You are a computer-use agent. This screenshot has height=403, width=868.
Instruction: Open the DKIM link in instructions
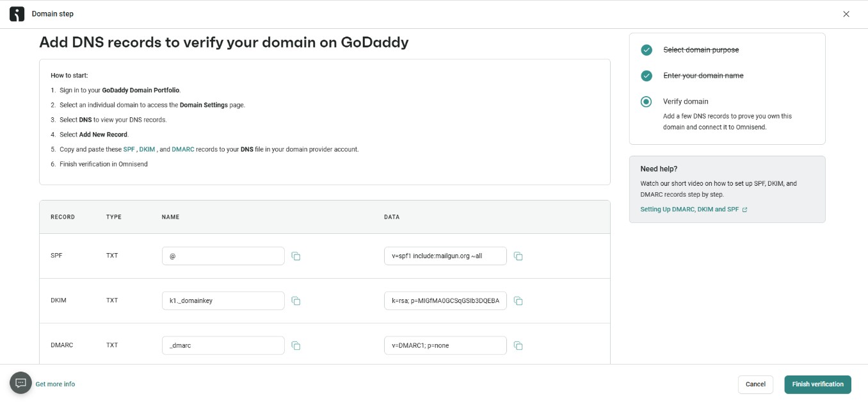(147, 149)
